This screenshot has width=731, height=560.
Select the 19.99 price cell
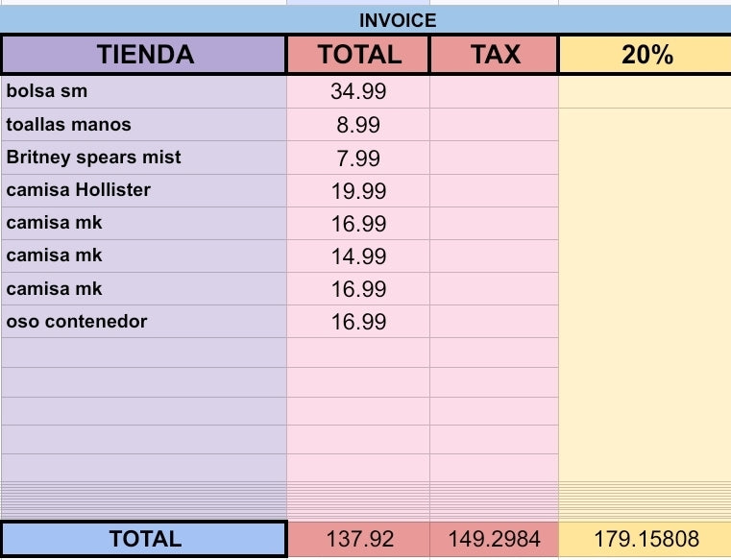(x=358, y=191)
